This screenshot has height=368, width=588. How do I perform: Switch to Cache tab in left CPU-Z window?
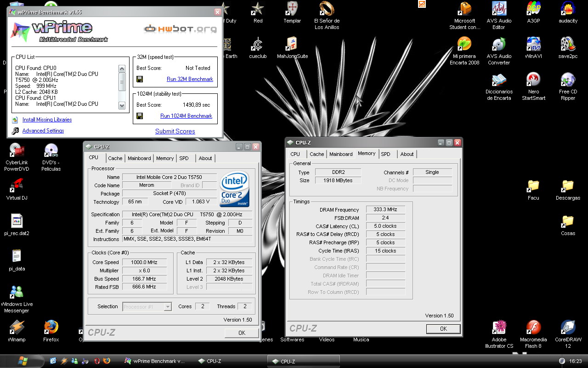[x=115, y=158]
